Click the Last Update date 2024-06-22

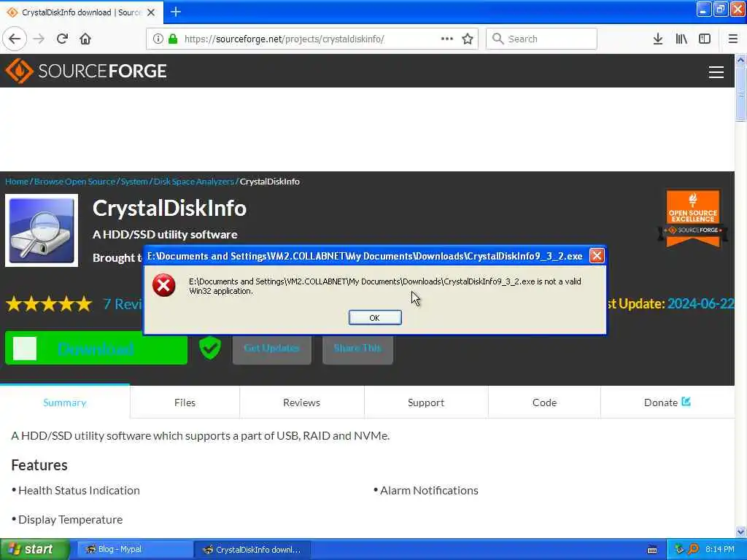(701, 304)
